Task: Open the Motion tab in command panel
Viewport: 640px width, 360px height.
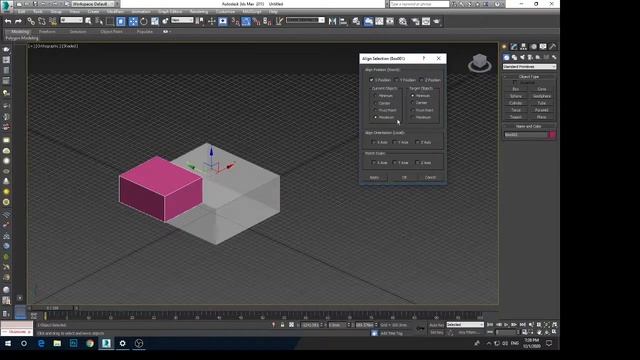Action: (x=533, y=47)
